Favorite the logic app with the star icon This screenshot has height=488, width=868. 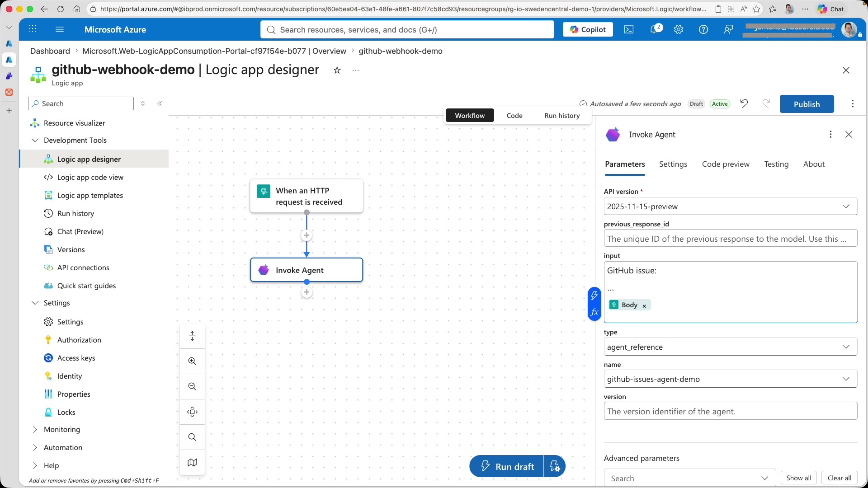tap(337, 70)
